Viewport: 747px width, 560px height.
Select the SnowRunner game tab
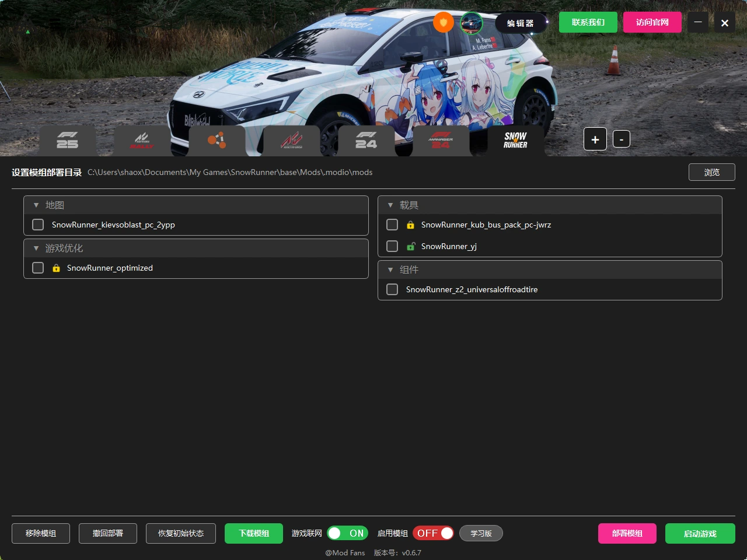[x=516, y=141]
